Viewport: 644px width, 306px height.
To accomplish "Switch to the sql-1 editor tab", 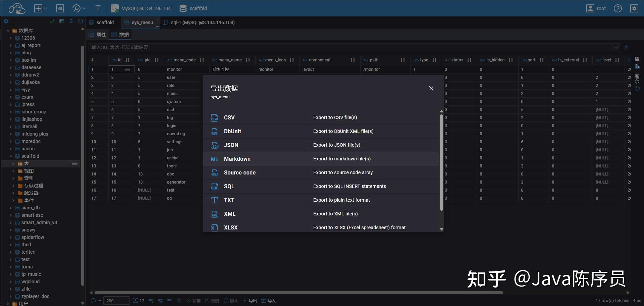I will tap(199, 22).
